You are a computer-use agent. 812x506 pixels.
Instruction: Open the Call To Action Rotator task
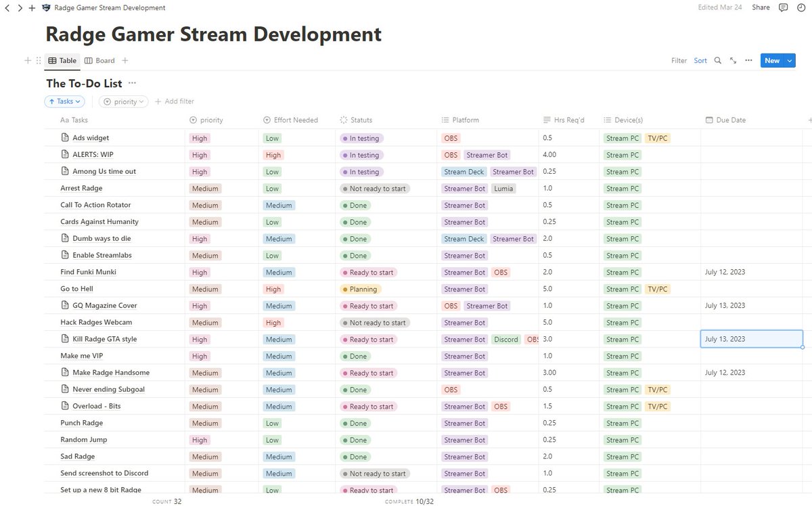click(x=95, y=205)
